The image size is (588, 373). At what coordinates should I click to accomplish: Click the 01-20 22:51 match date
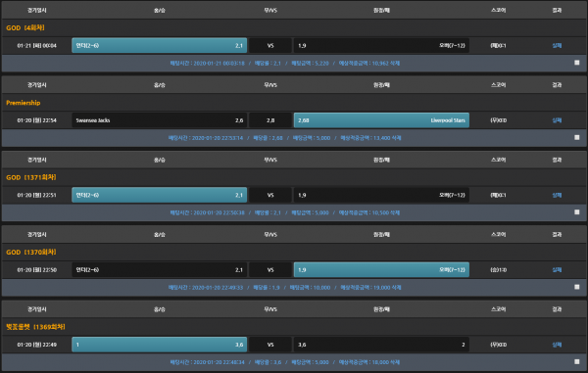coord(37,195)
